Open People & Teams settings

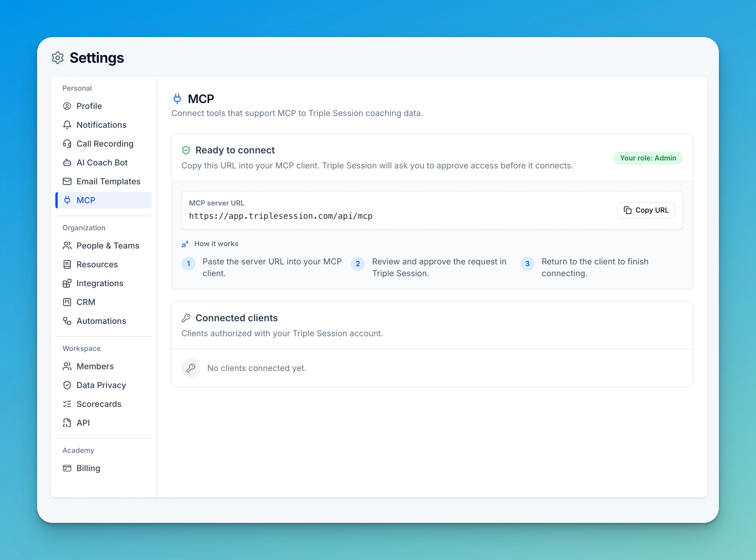click(104, 246)
